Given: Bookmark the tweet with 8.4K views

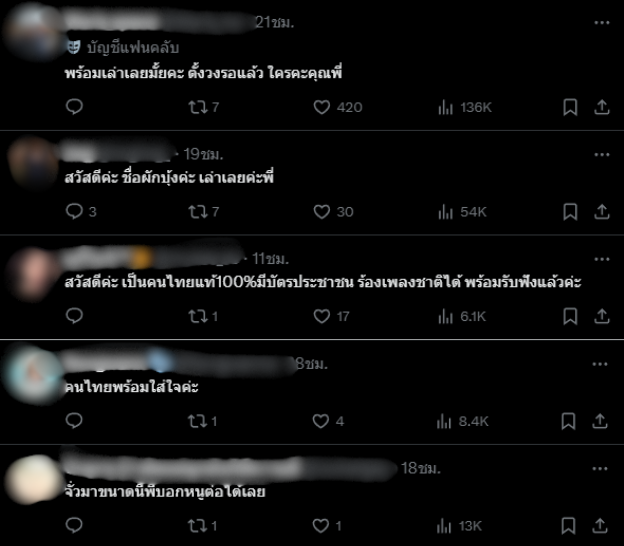Looking at the screenshot, I should pos(568,421).
